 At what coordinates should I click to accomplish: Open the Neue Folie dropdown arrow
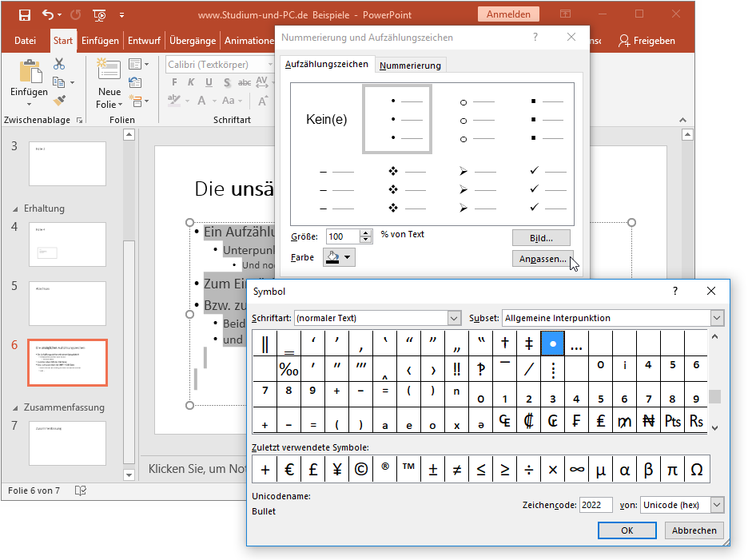tap(120, 105)
